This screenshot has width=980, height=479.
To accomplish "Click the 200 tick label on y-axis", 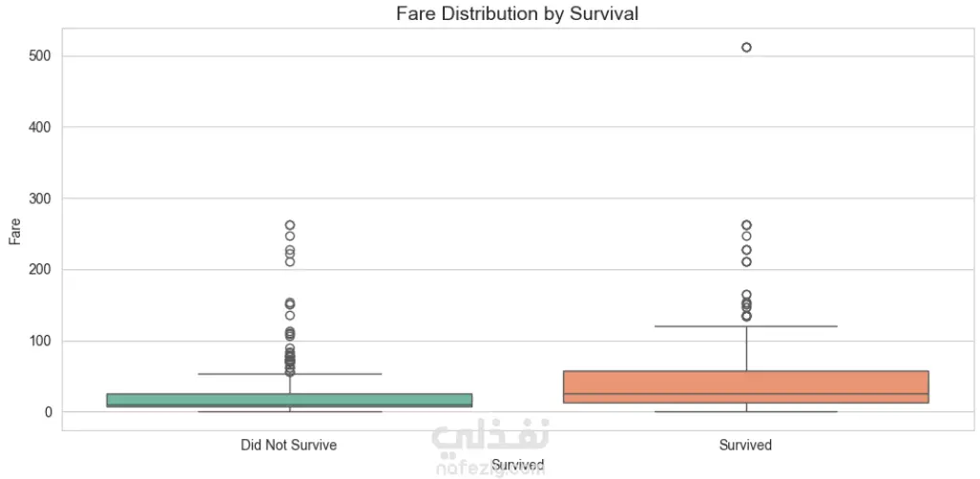I will click(x=39, y=269).
